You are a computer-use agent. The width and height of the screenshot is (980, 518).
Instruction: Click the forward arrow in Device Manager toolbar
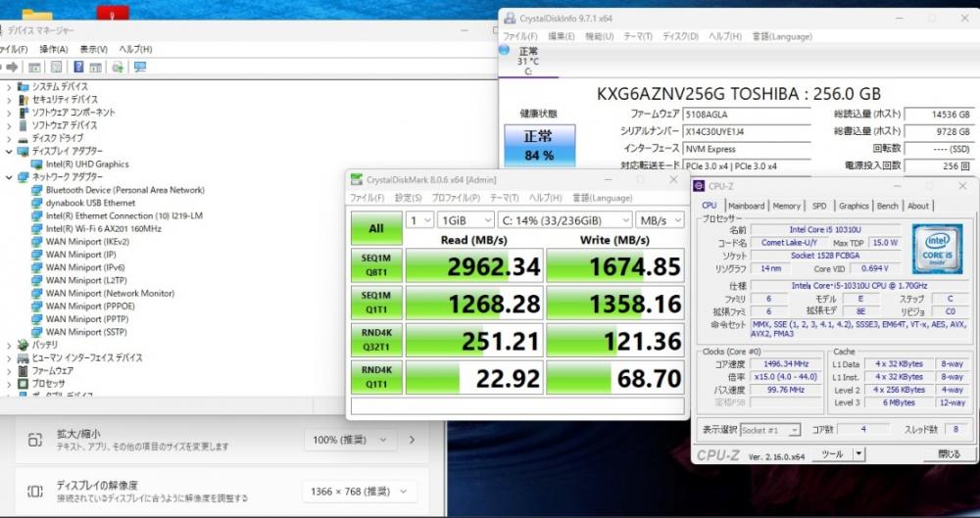(12, 67)
